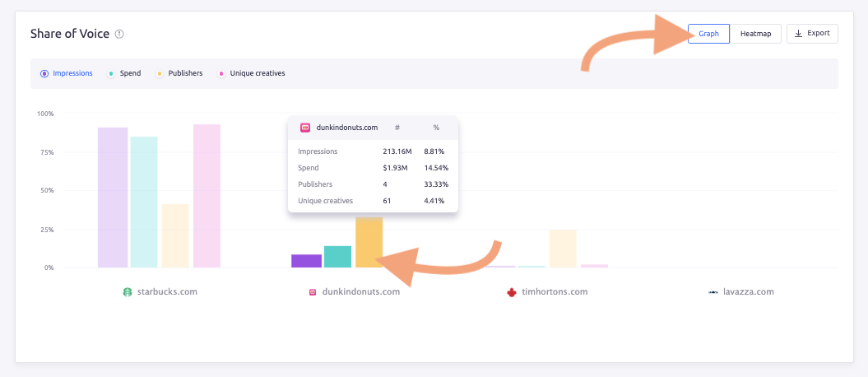Click Starbucks pink unique creatives bar
Image resolution: width=868 pixels, height=377 pixels.
207,196
